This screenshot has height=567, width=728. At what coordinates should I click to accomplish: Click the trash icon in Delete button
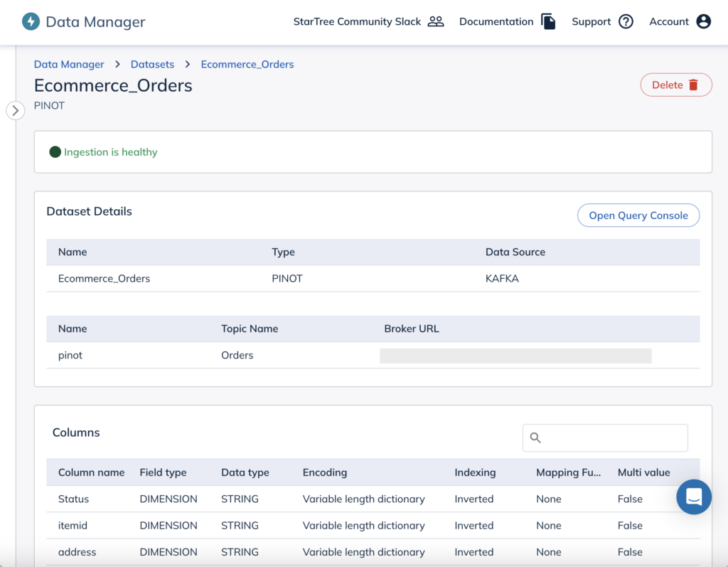[694, 85]
